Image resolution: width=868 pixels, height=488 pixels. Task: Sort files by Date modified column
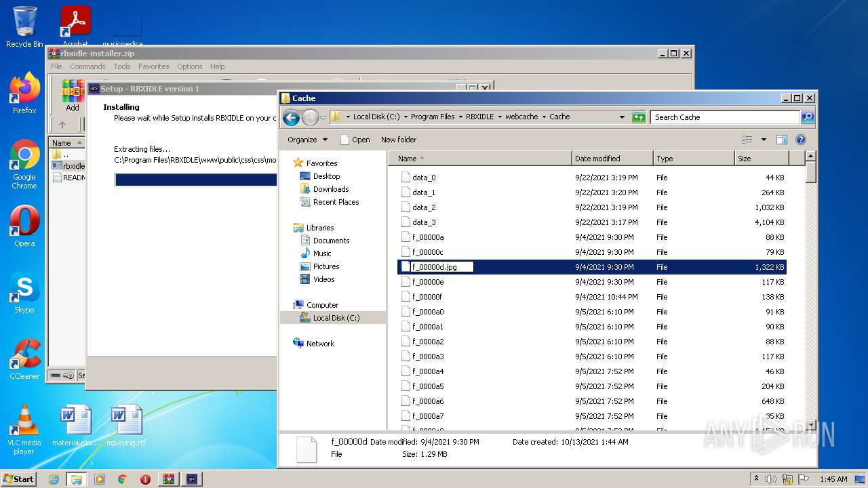[x=612, y=159]
